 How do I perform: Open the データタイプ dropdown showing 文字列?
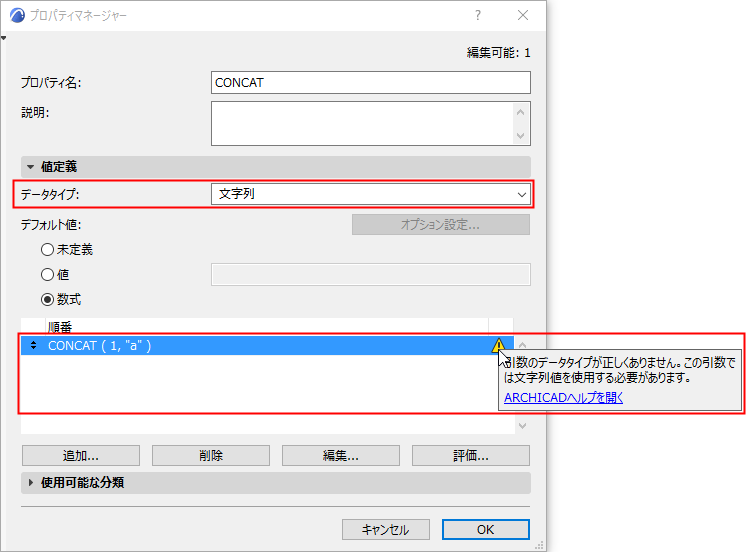point(371,194)
